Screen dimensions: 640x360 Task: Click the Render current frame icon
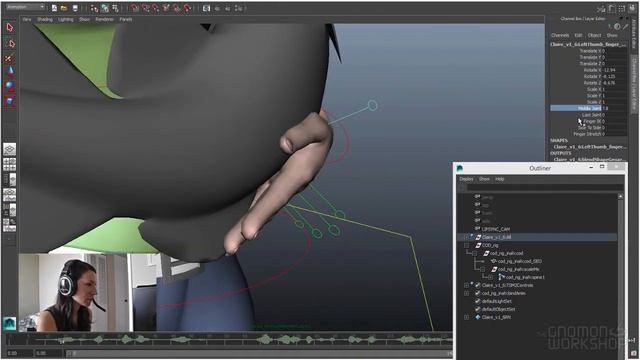(206, 8)
